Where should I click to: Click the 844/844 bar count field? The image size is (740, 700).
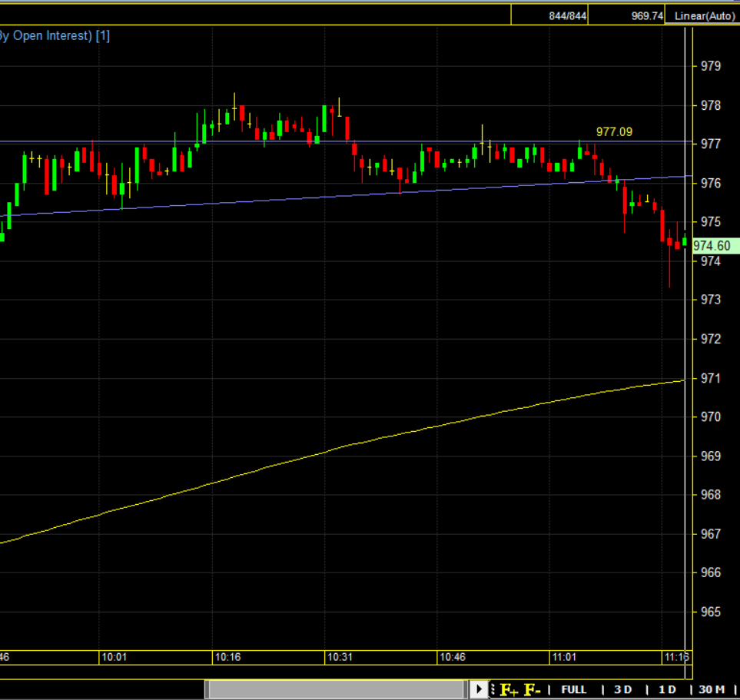point(549,15)
